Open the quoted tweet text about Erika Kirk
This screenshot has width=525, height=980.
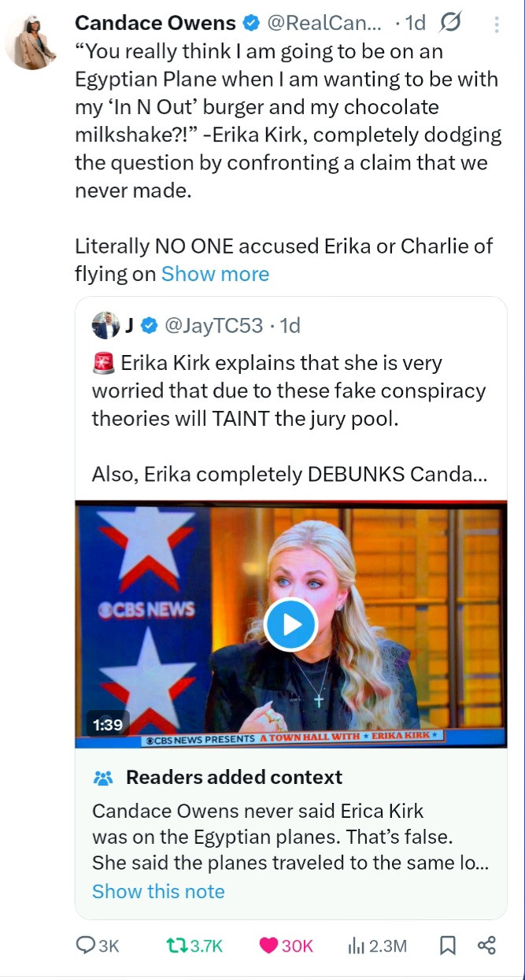pyautogui.click(x=289, y=419)
